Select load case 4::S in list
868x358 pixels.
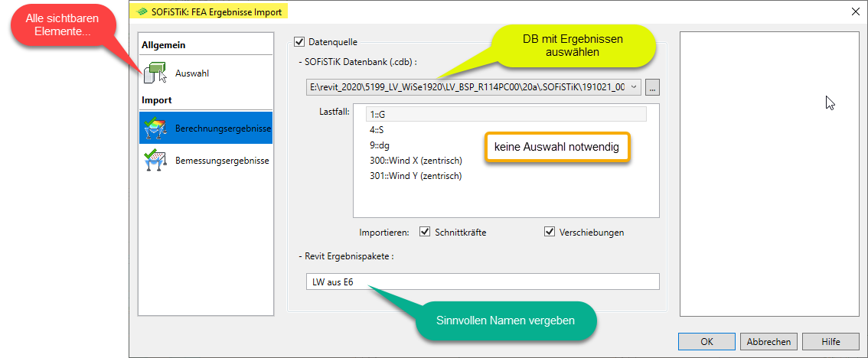[x=376, y=129]
